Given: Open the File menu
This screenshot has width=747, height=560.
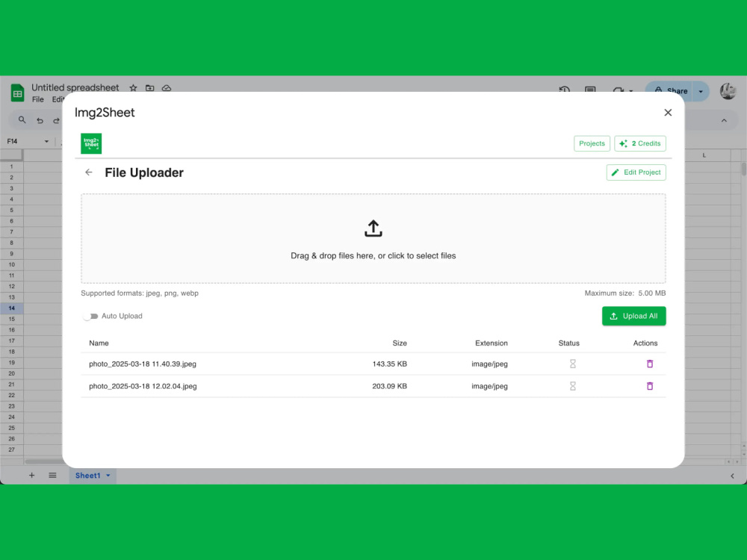Looking at the screenshot, I should [37, 99].
